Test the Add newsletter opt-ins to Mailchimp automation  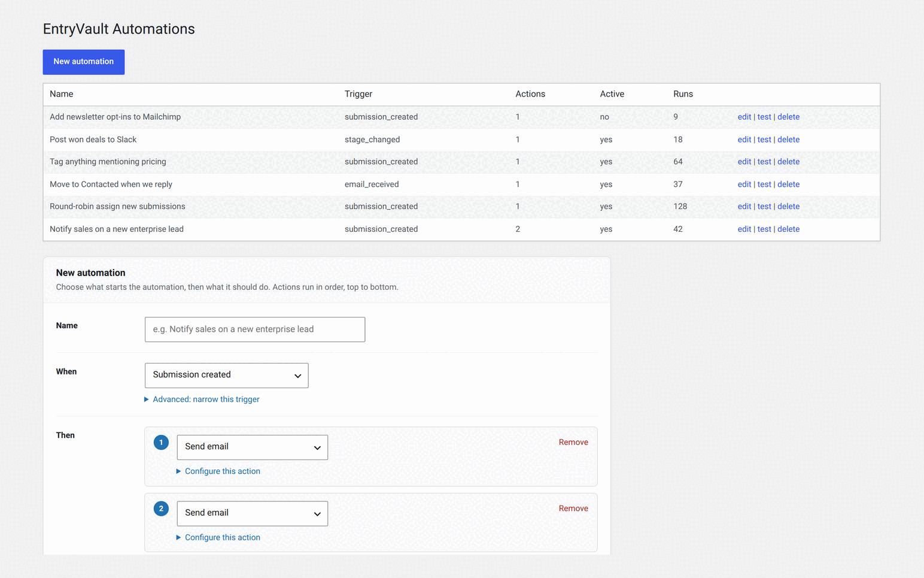click(x=764, y=117)
